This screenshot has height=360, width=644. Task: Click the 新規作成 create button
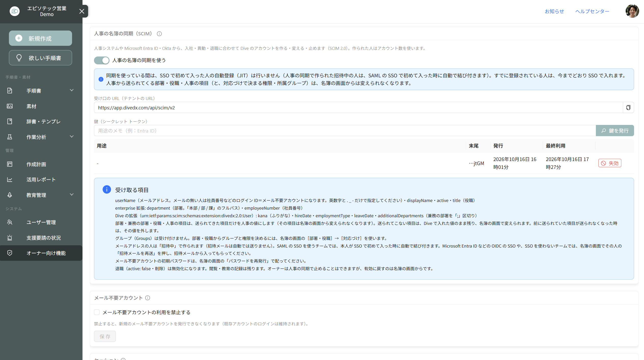(40, 38)
